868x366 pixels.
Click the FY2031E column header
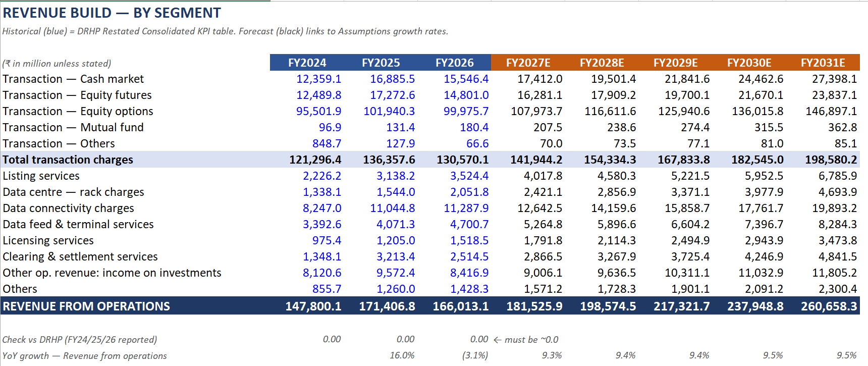[x=823, y=63]
